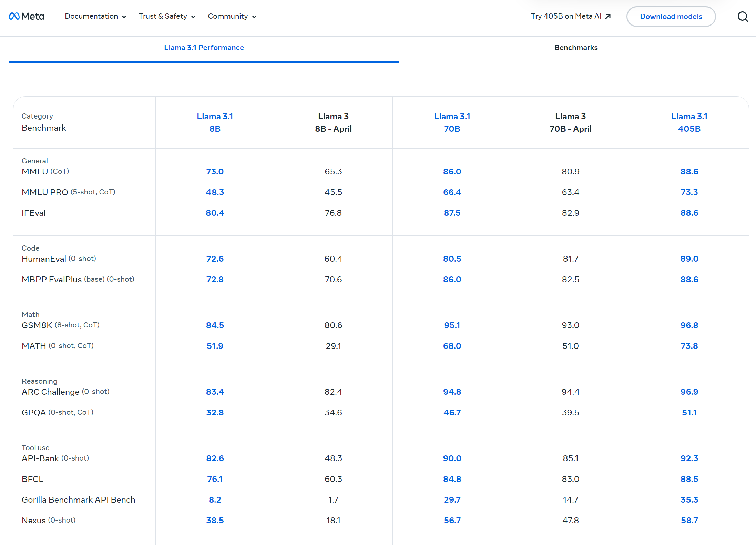Click the MATH (0-shot, CoT) label

(x=58, y=346)
